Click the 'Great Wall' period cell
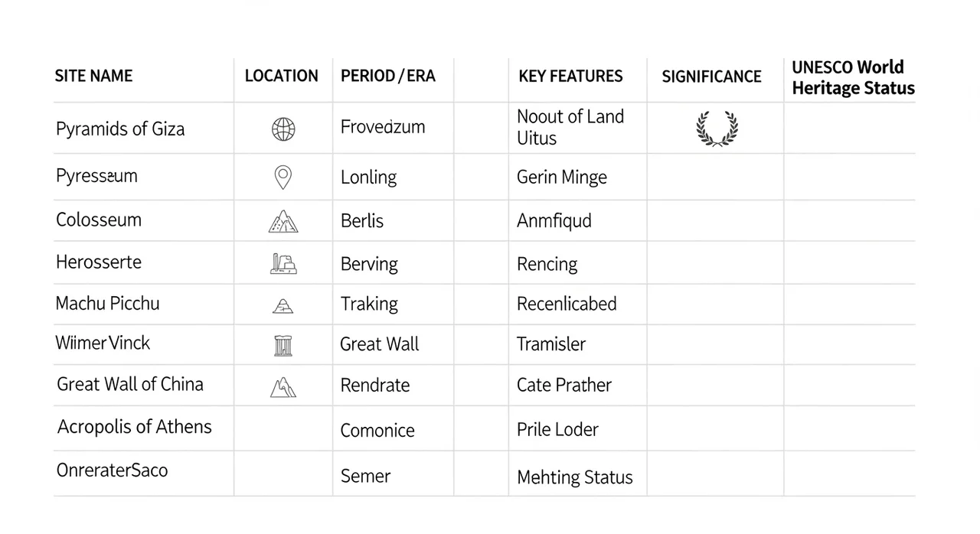This screenshot has width=980, height=534. click(380, 344)
